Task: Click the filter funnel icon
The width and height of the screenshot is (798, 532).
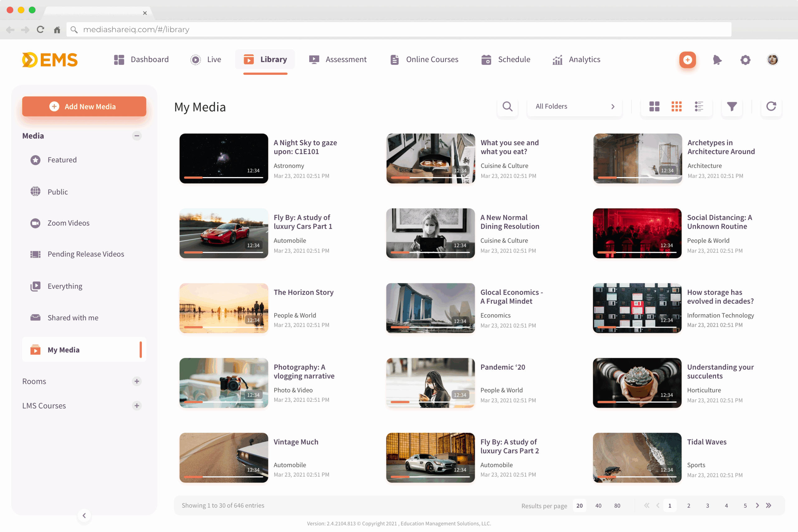Action: click(x=732, y=107)
